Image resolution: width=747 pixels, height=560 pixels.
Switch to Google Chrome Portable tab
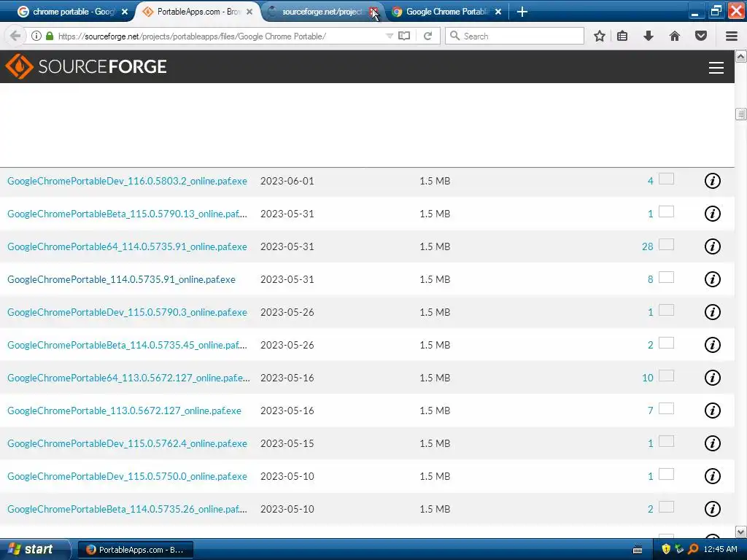[446, 12]
